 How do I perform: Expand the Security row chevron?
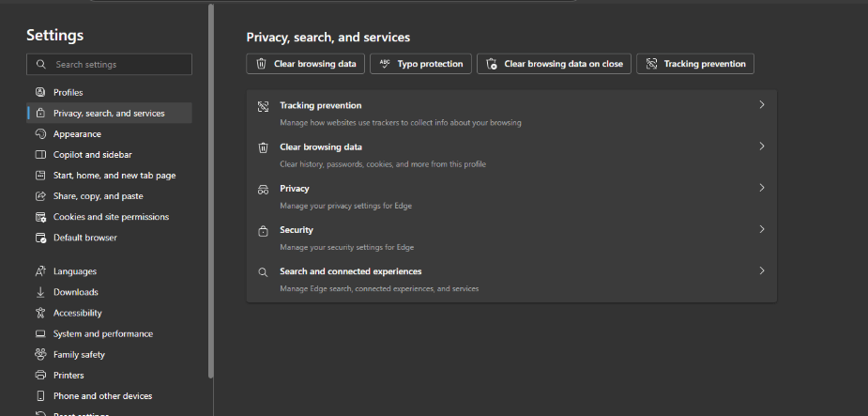click(762, 229)
